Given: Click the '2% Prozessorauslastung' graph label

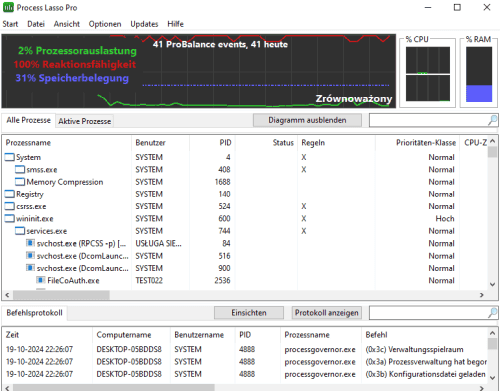Looking at the screenshot, I should pos(77,51).
